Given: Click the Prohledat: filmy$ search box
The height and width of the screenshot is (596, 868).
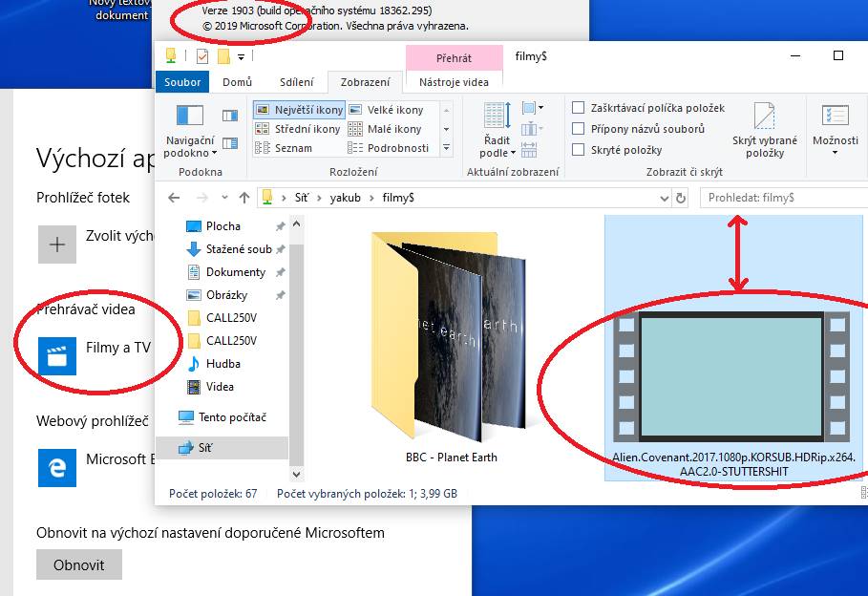Looking at the screenshot, I should click(x=784, y=198).
